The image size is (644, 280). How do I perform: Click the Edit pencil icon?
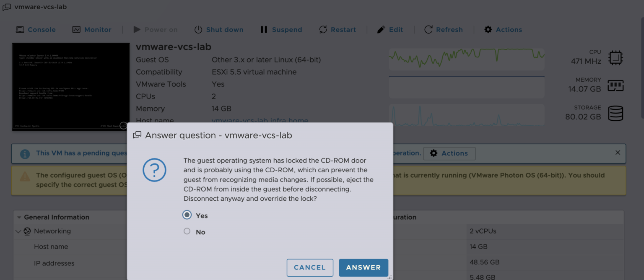[381, 29]
